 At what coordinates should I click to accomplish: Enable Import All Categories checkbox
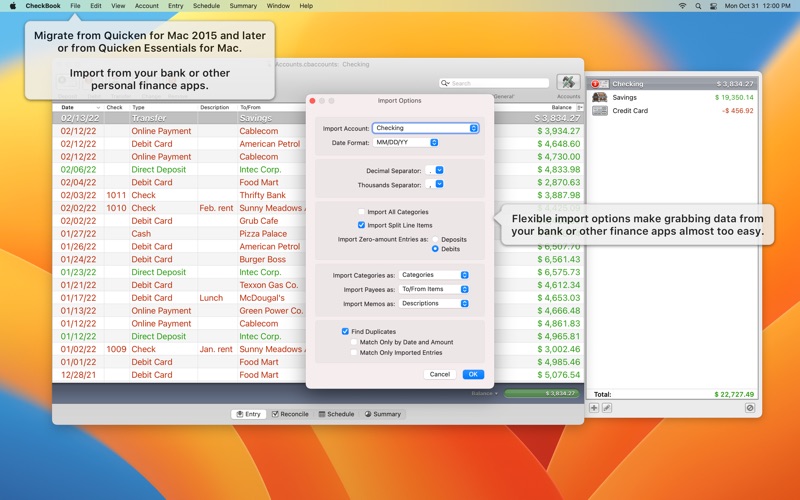(x=362, y=212)
